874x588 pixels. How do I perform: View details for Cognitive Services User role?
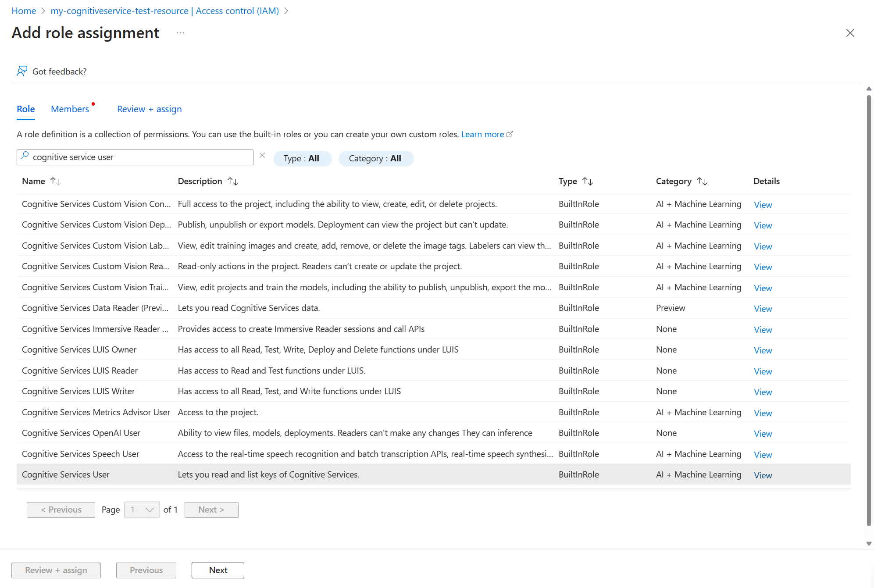(x=763, y=475)
